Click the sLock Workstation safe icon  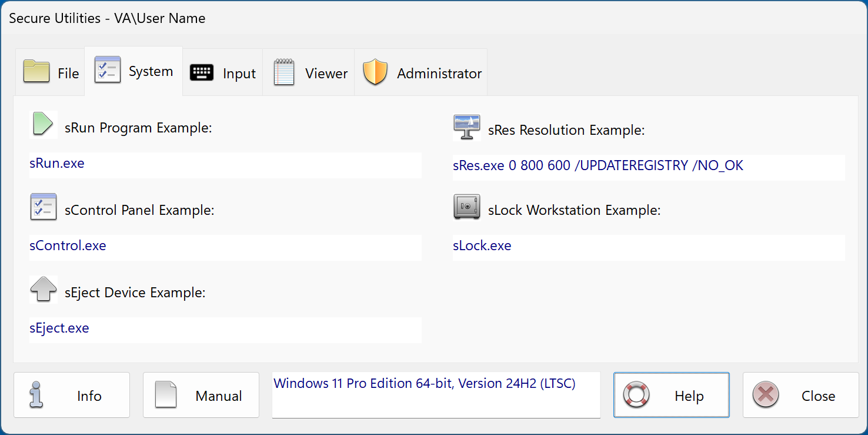click(x=467, y=207)
